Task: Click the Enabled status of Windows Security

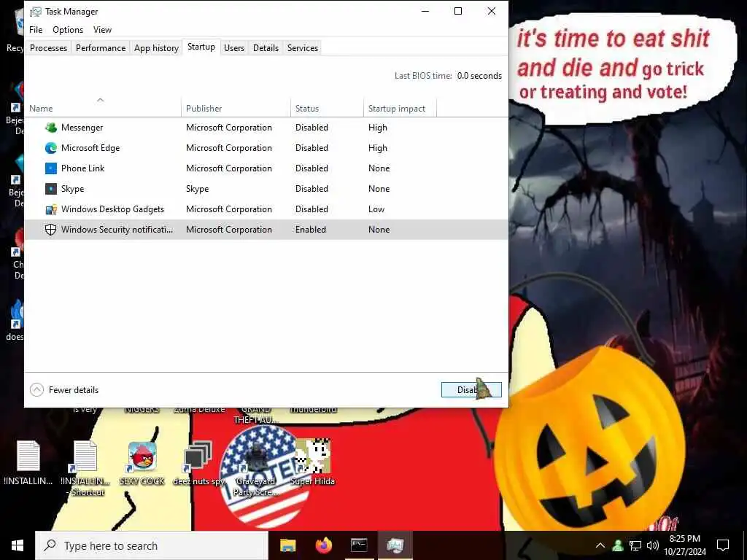Action: tap(311, 230)
